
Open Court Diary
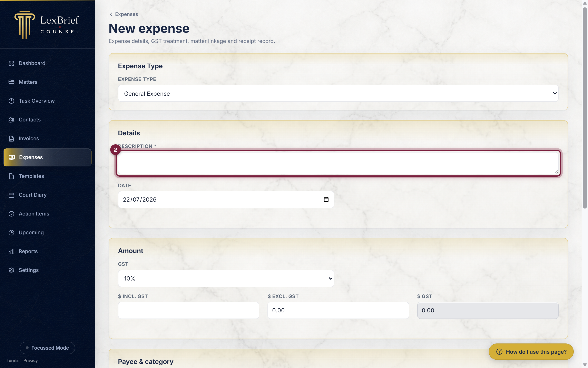pyautogui.click(x=47, y=195)
